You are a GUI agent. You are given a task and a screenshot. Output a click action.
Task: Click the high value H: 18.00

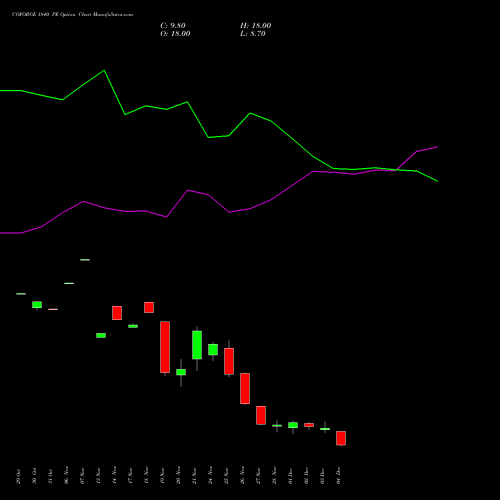tap(256, 26)
